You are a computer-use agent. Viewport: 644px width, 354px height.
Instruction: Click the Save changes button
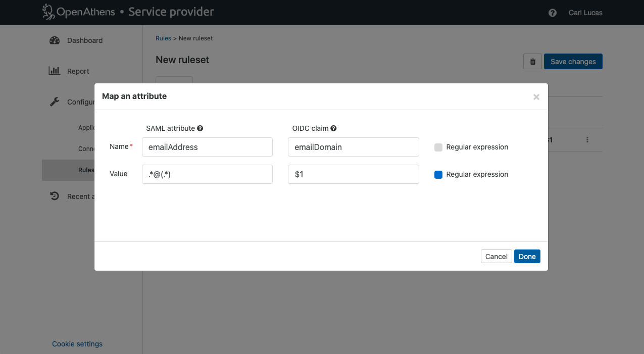(x=573, y=62)
